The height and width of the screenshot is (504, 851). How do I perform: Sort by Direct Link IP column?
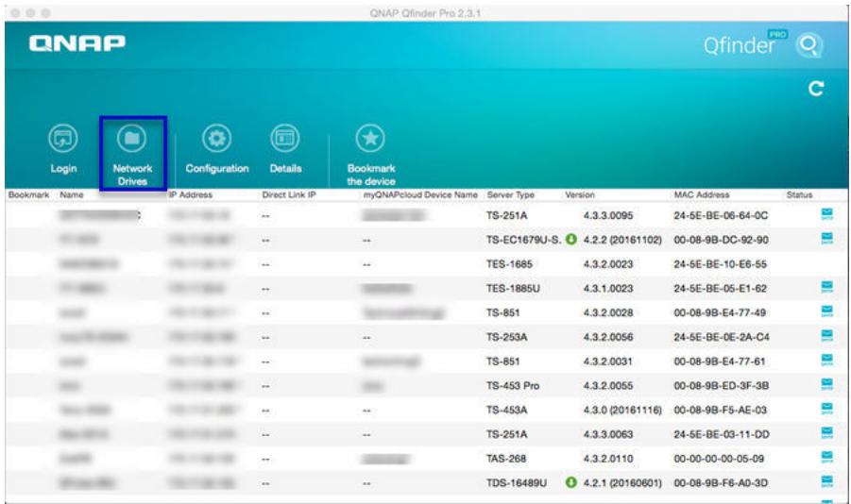pyautogui.click(x=289, y=194)
